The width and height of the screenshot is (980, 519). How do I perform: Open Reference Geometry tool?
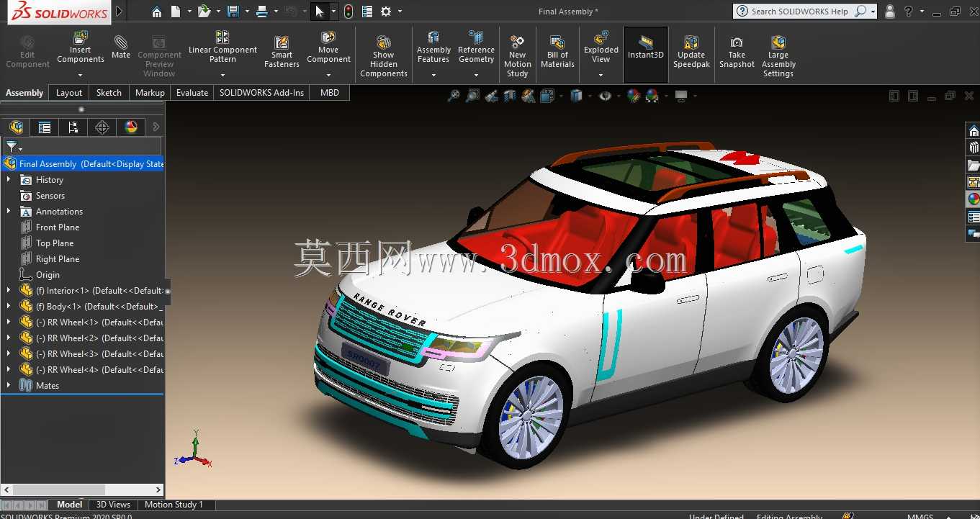point(476,47)
